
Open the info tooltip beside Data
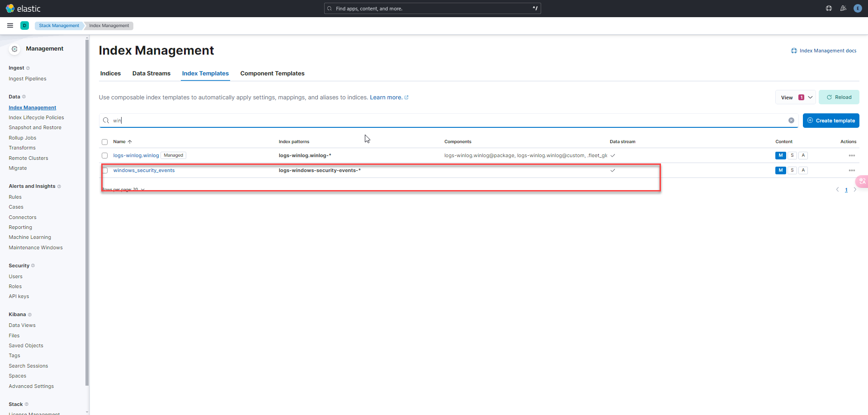(24, 97)
